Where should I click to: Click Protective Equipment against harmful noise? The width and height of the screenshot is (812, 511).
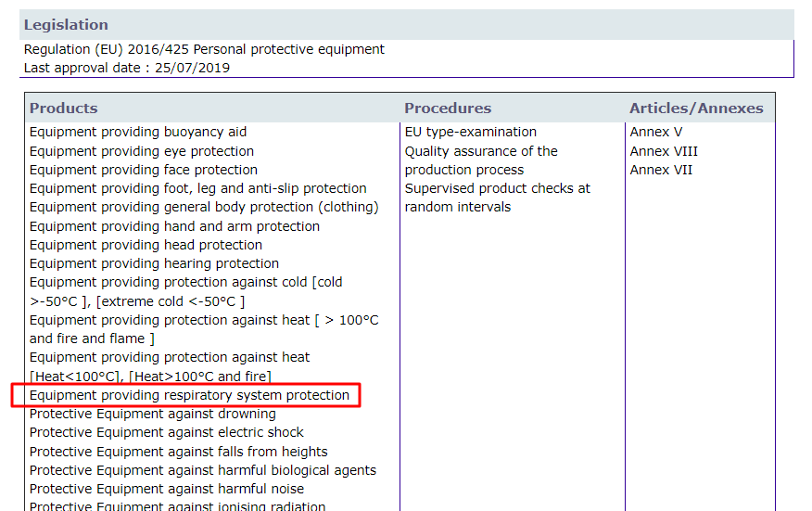pyautogui.click(x=167, y=489)
